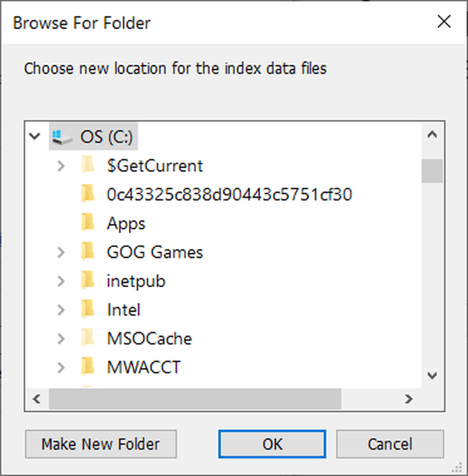Collapse the OS (C:) drive node
Viewport: 468px width, 476px height.
[x=34, y=137]
